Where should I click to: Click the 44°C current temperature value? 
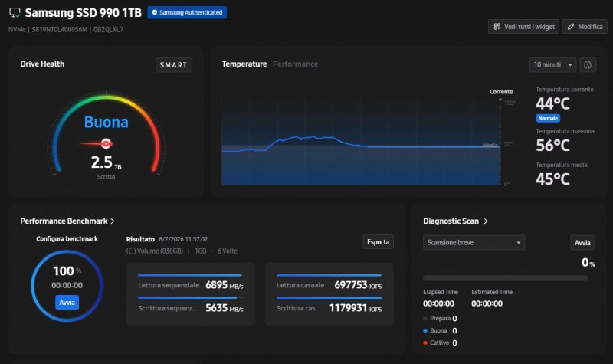552,103
